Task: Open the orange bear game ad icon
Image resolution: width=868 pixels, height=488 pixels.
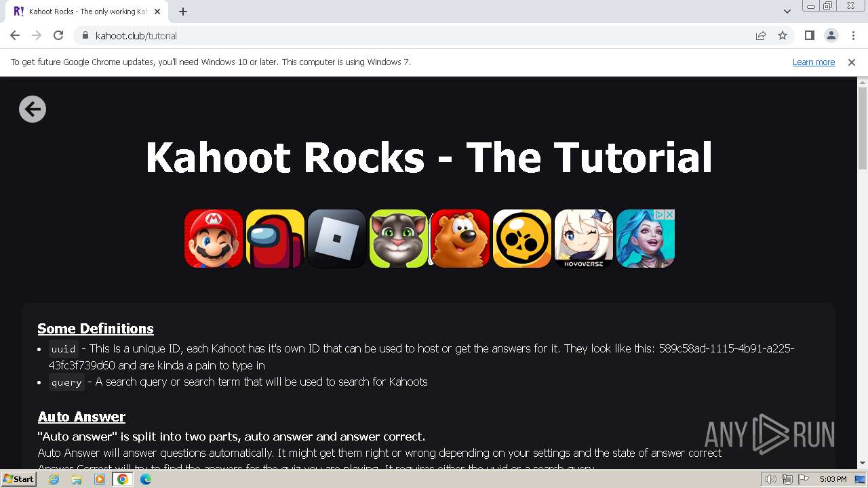Action: click(x=460, y=239)
